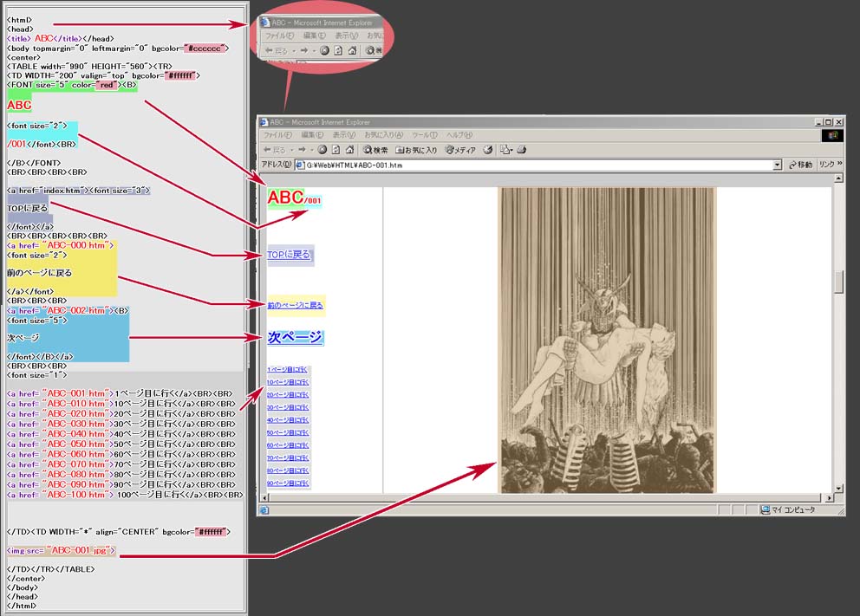
Task: Open the File (ファイル) menu
Action: (277, 135)
